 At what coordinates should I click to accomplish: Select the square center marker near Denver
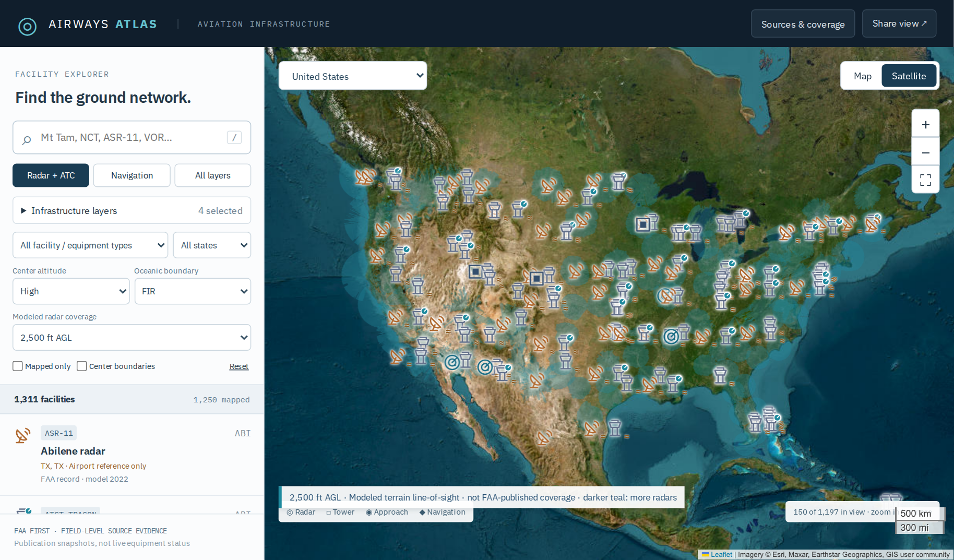click(536, 279)
